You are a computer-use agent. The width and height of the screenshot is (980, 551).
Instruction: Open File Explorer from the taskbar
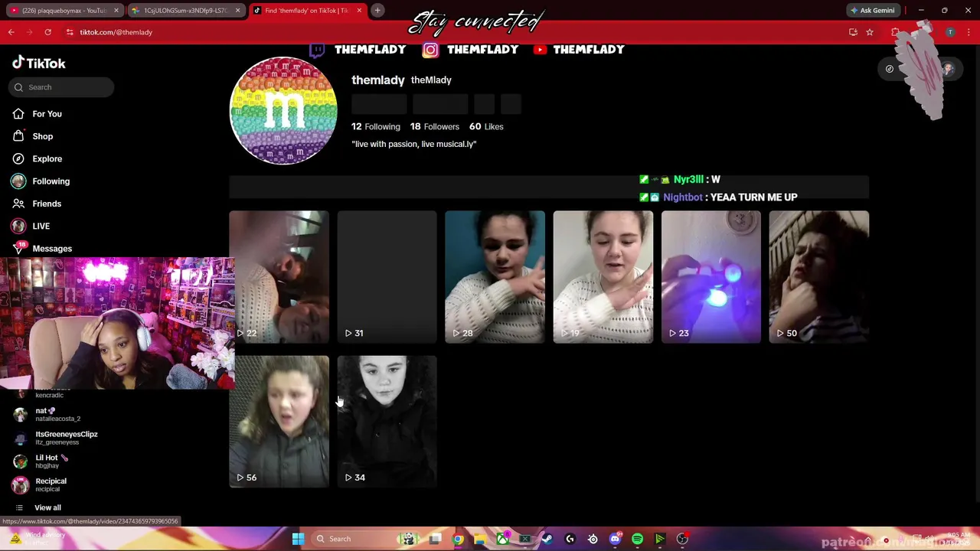pyautogui.click(x=479, y=539)
